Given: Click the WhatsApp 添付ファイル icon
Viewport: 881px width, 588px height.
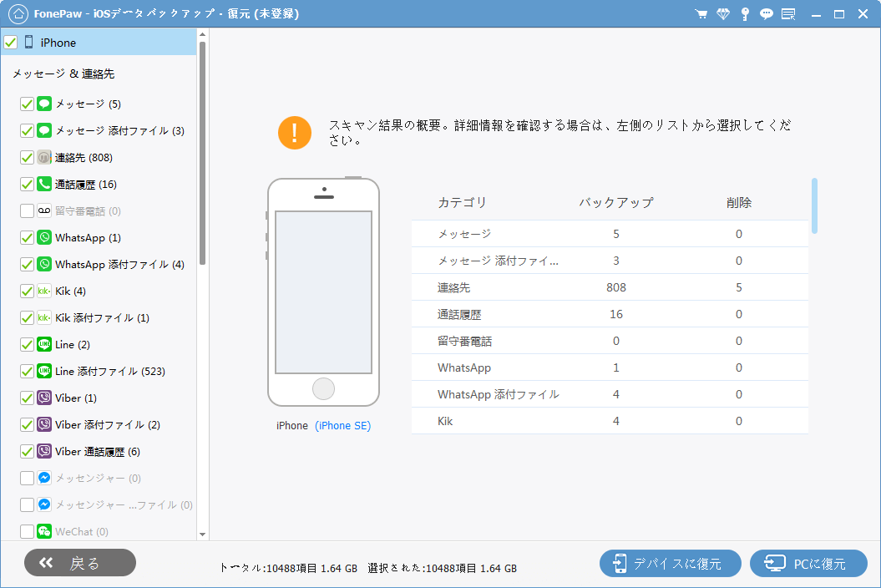Looking at the screenshot, I should tap(44, 264).
